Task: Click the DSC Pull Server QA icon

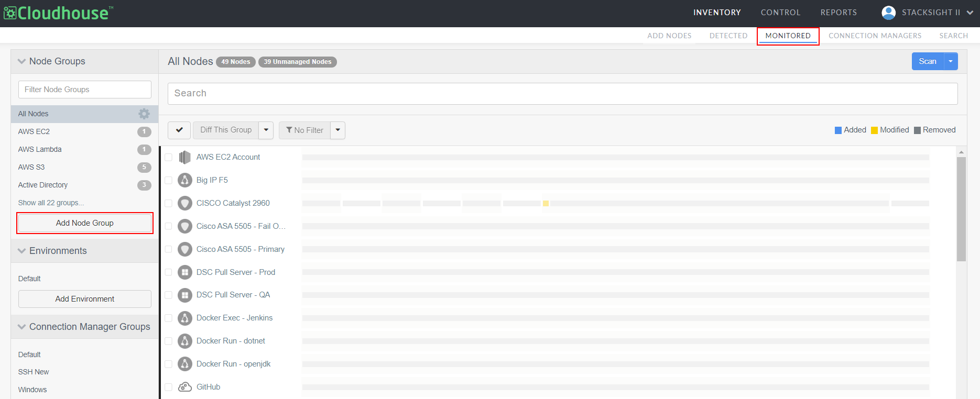Action: pyautogui.click(x=184, y=295)
